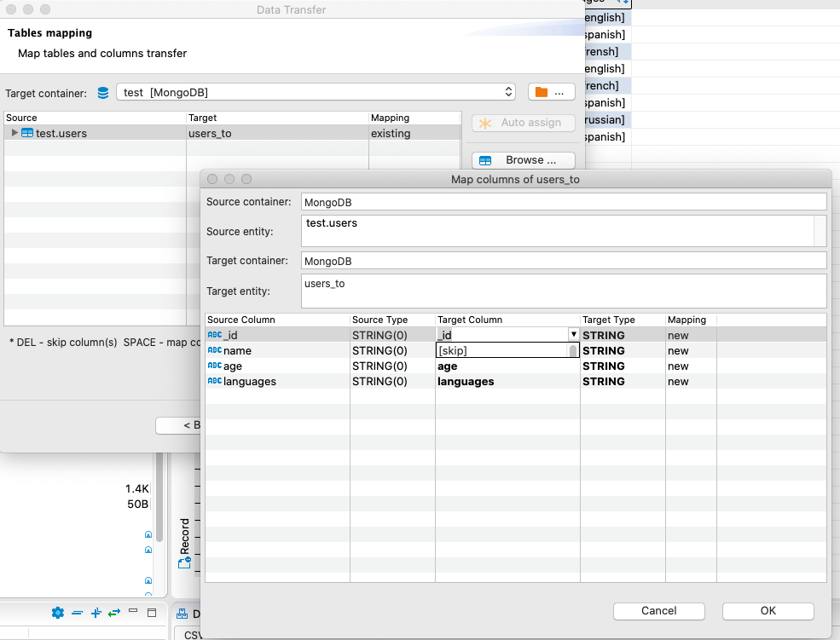Click the OK button
This screenshot has height=640, width=840.
click(768, 611)
